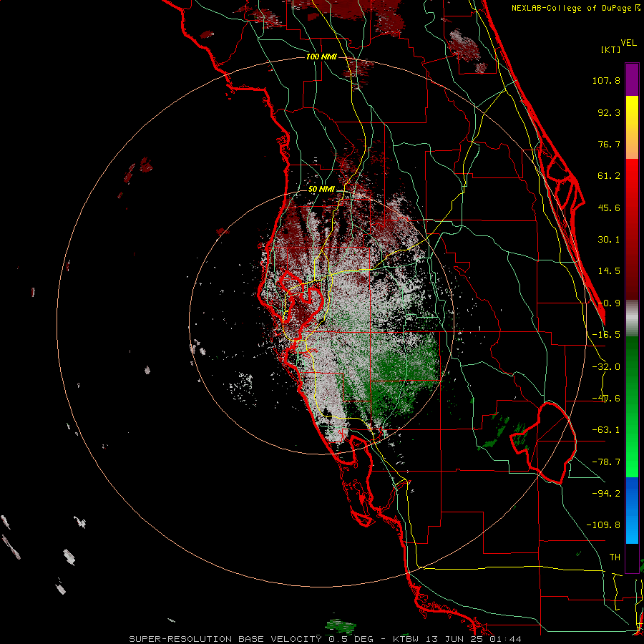The image size is (644, 644).
Task: Click the -109.8 legend value
Action: pyautogui.click(x=603, y=525)
